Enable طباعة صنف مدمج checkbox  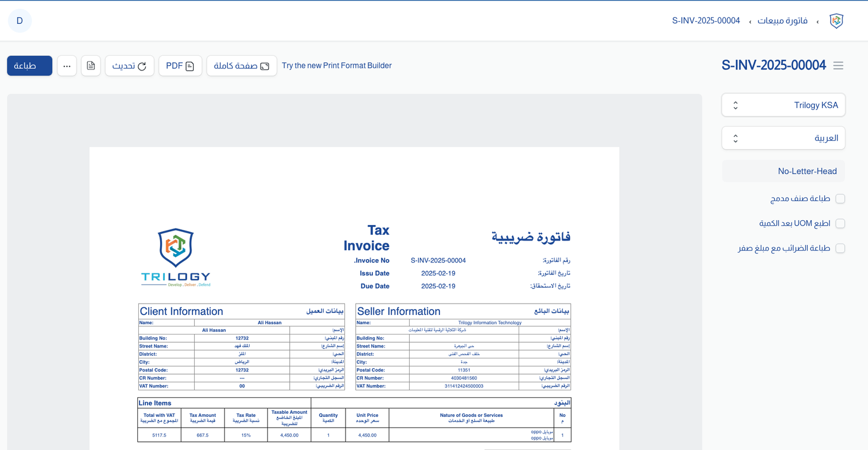click(840, 199)
